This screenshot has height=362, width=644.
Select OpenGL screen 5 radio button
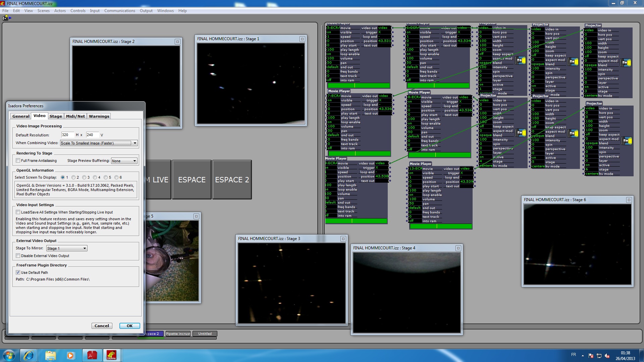coord(106,177)
